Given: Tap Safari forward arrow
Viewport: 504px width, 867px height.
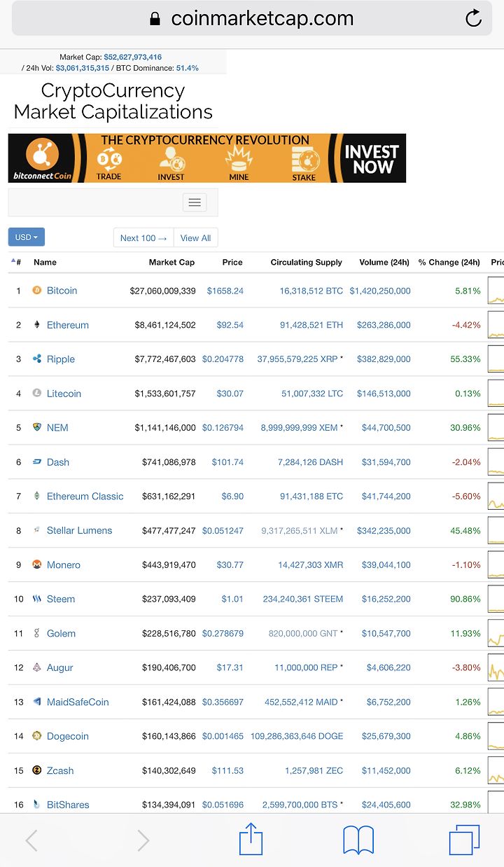Looking at the screenshot, I should pyautogui.click(x=143, y=840).
